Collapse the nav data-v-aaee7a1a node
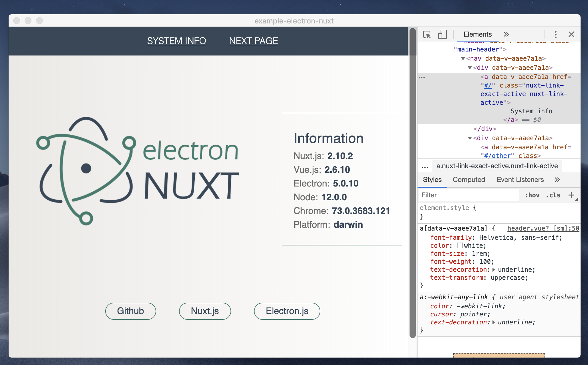Viewport: 588px width, 365px height. coord(463,59)
